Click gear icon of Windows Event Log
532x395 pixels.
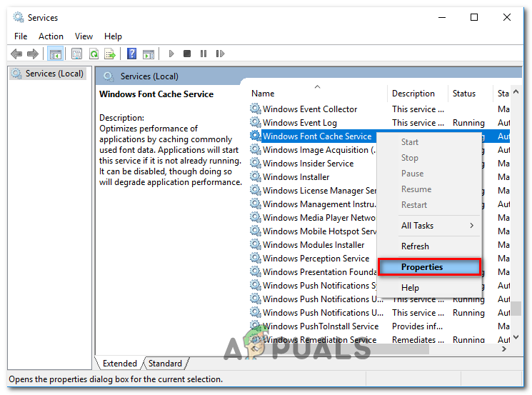click(x=256, y=123)
